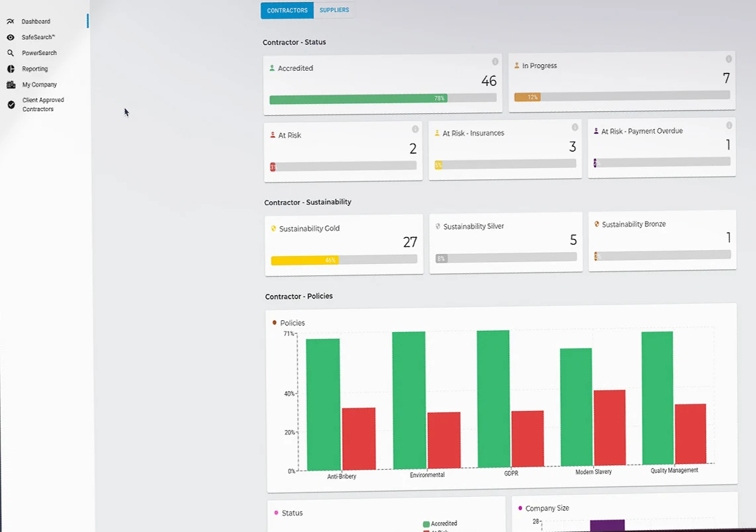The width and height of the screenshot is (756, 532).
Task: Click the purple person icon beside Payment Overdue
Action: click(596, 130)
